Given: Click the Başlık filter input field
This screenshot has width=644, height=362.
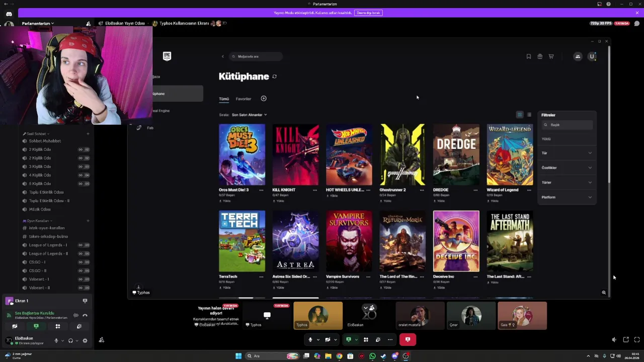Looking at the screenshot, I should [567, 125].
